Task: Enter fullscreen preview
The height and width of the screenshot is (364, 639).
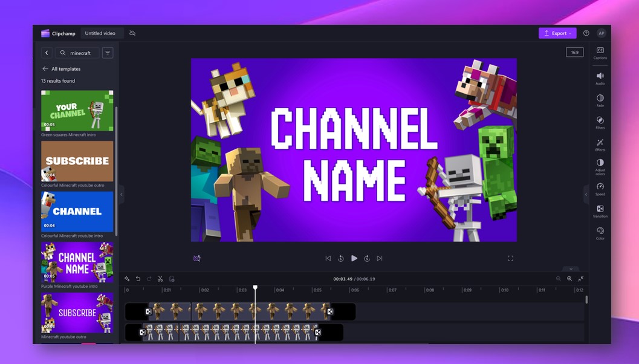Action: pyautogui.click(x=510, y=258)
